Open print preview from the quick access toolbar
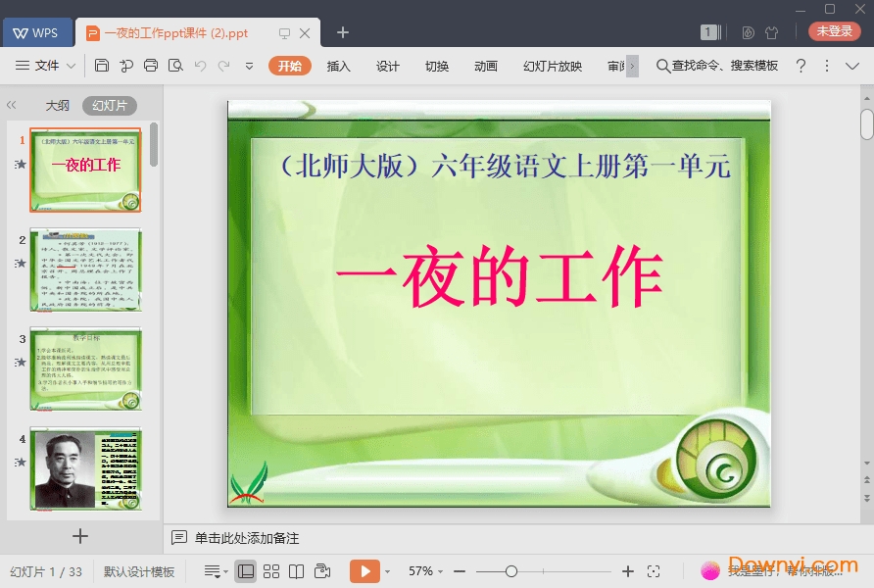874x588 pixels. (x=174, y=67)
